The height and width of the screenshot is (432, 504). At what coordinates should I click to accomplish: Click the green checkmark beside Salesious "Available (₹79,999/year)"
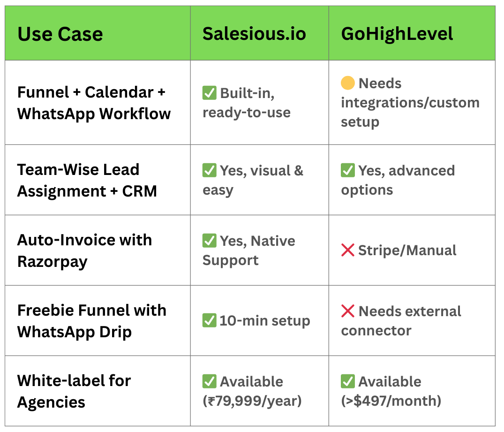(x=209, y=382)
